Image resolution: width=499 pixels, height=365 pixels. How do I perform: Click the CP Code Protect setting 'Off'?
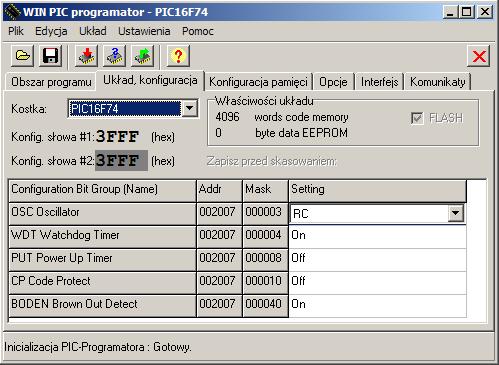pos(378,283)
